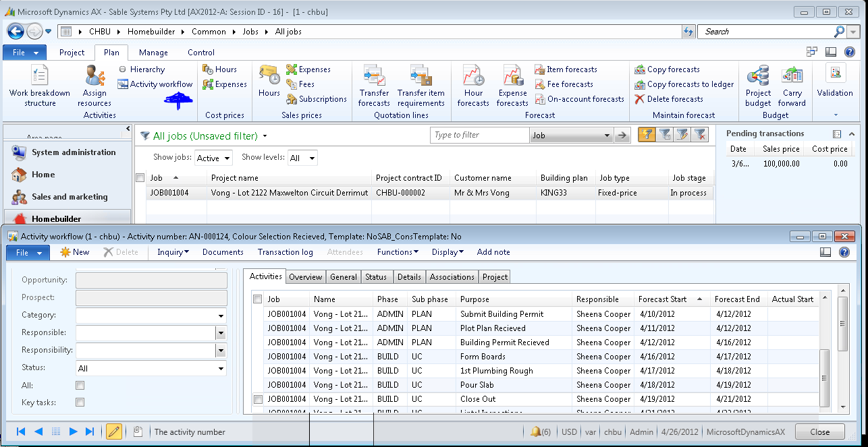Image resolution: width=868 pixels, height=447 pixels.
Task: Open the Transaction log
Action: coord(285,252)
